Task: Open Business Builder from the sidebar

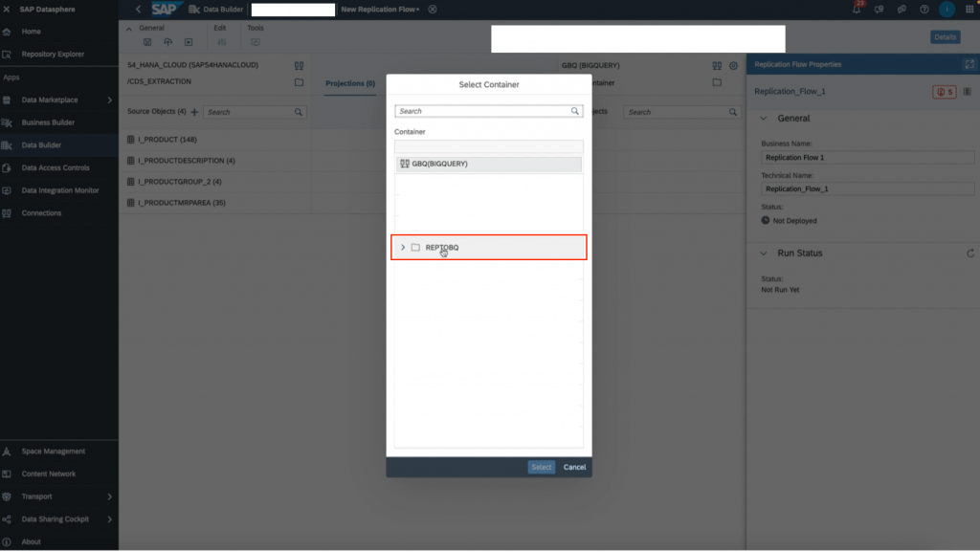Action: 48,122
